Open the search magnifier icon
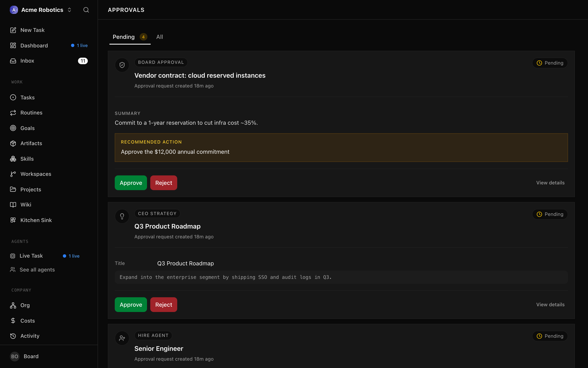588x368 pixels. click(x=86, y=10)
